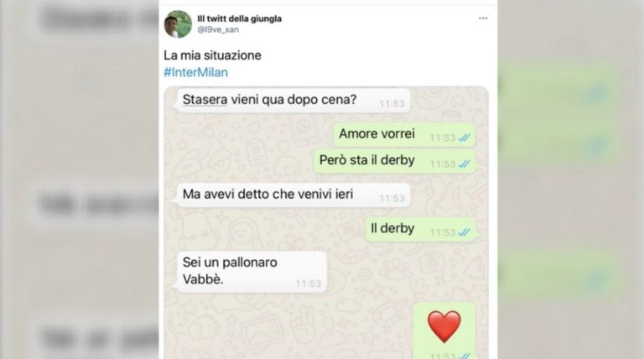Click the blue ticks on the 'Il derby' message

(x=464, y=232)
